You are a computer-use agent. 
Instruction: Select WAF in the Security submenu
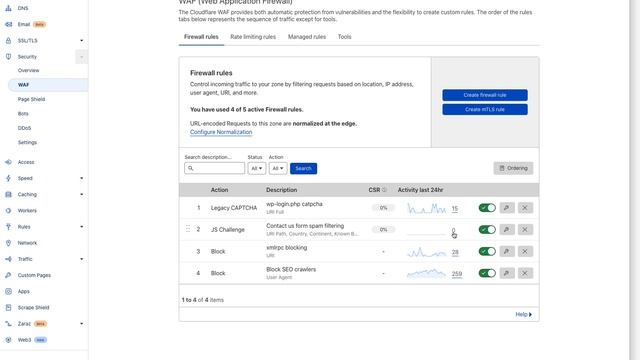[x=48, y=85]
